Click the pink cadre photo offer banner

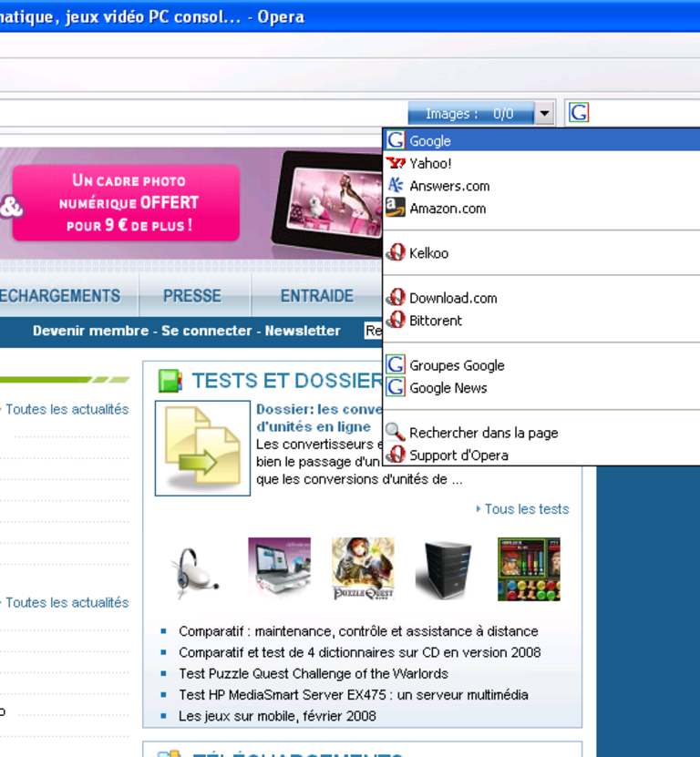(126, 203)
